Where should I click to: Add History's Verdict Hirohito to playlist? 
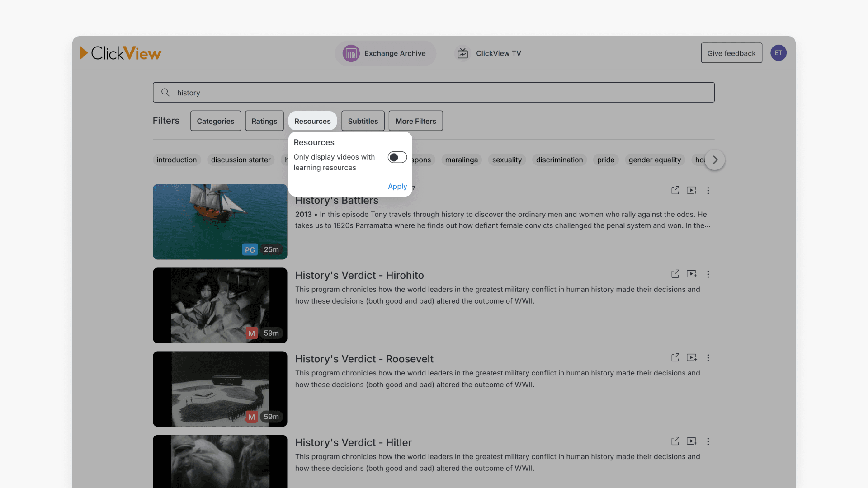point(691,274)
